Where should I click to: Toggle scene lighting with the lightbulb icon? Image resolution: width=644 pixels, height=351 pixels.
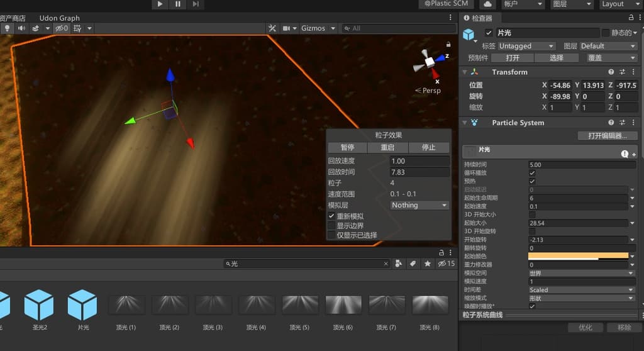pyautogui.click(x=7, y=28)
